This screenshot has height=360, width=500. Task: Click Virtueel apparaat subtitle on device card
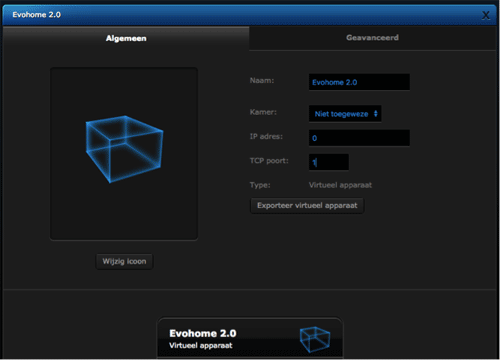coord(201,345)
